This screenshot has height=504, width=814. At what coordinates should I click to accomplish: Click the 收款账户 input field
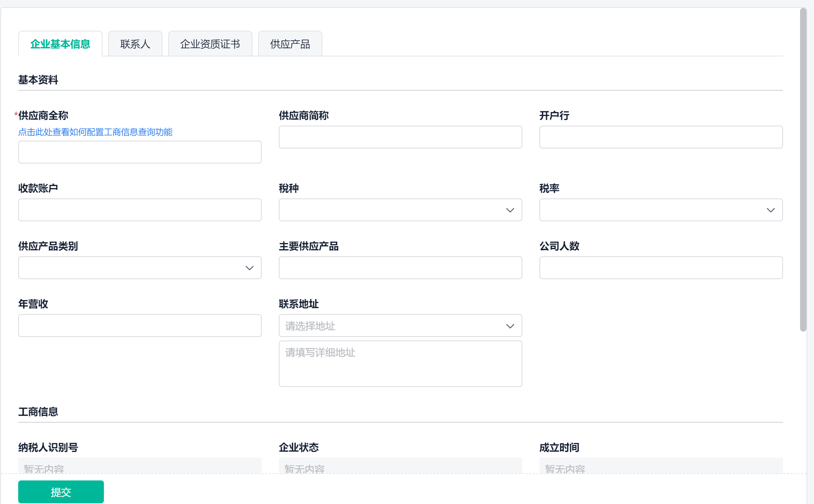140,210
